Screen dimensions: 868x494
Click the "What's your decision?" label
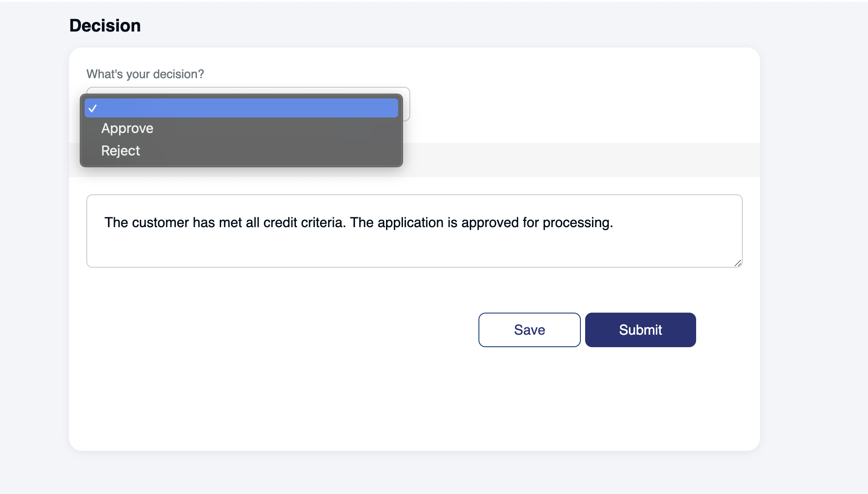pyautogui.click(x=145, y=74)
